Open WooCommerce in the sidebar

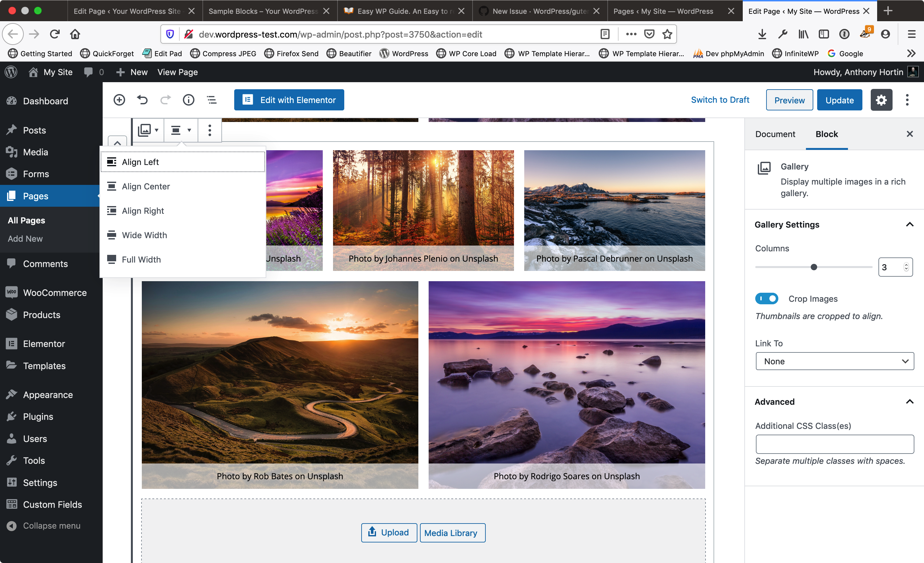coord(54,292)
